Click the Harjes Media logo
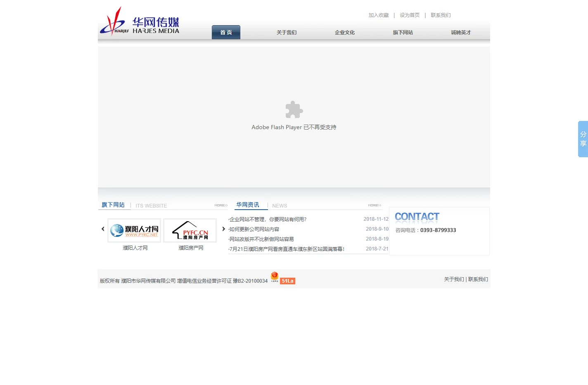This screenshot has width=588, height=385. tap(140, 21)
